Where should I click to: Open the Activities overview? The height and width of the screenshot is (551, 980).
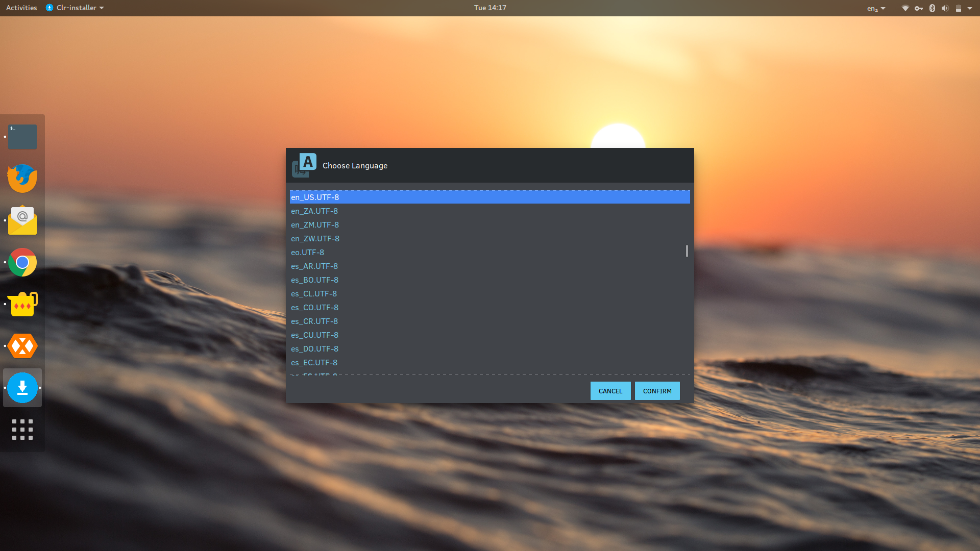pyautogui.click(x=21, y=8)
